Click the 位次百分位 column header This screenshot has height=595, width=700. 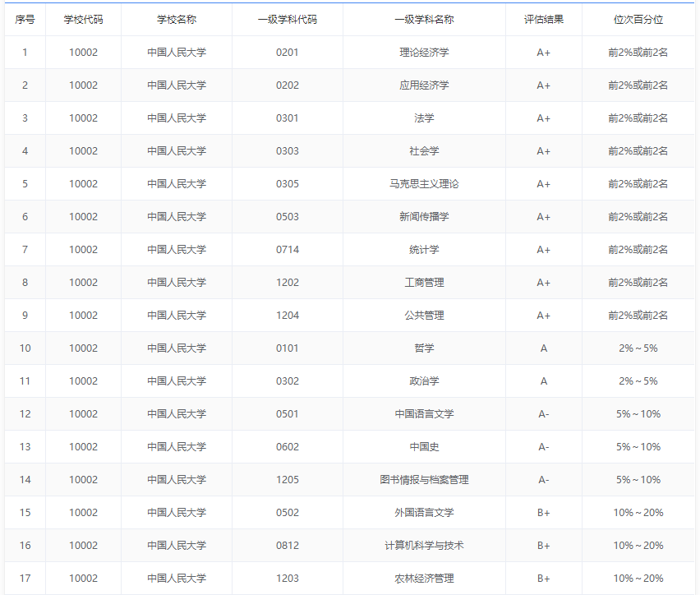(x=638, y=20)
